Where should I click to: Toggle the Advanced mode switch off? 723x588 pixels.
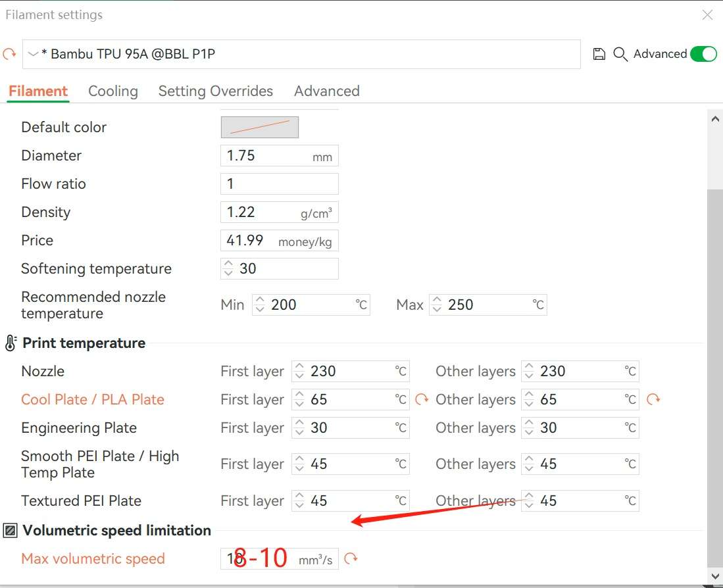(x=703, y=54)
